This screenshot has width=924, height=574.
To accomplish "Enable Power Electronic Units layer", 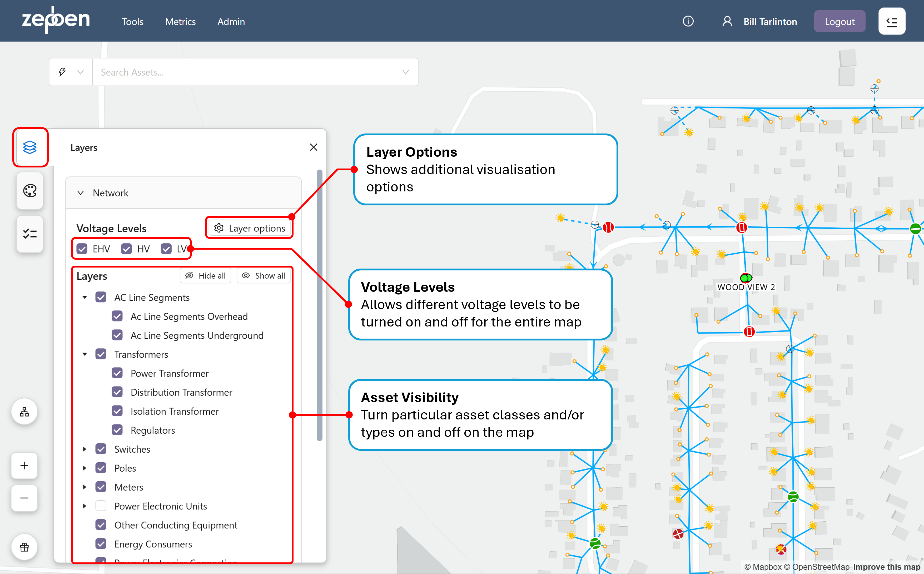I will (101, 506).
